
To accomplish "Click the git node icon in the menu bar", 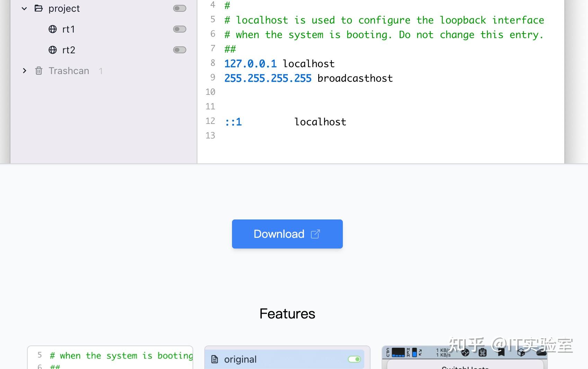I will (x=465, y=353).
